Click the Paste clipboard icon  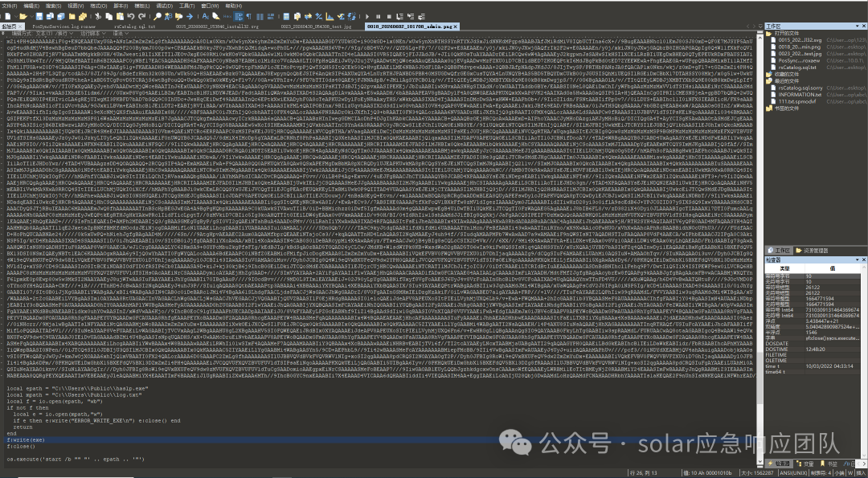point(120,16)
